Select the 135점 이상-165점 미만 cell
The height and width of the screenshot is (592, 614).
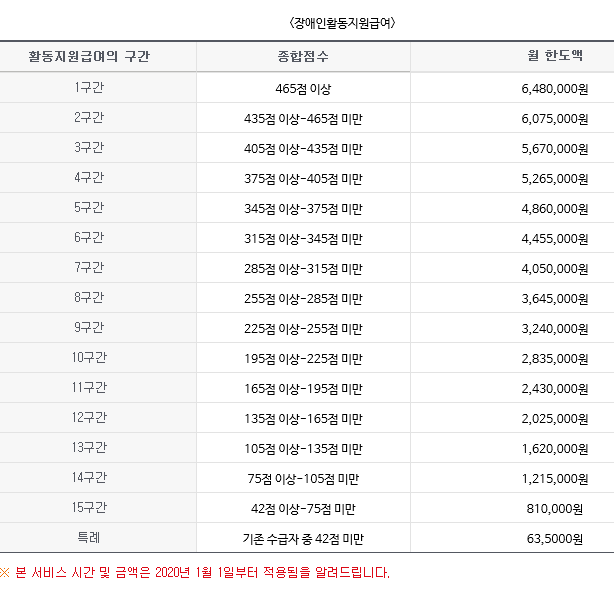click(303, 419)
